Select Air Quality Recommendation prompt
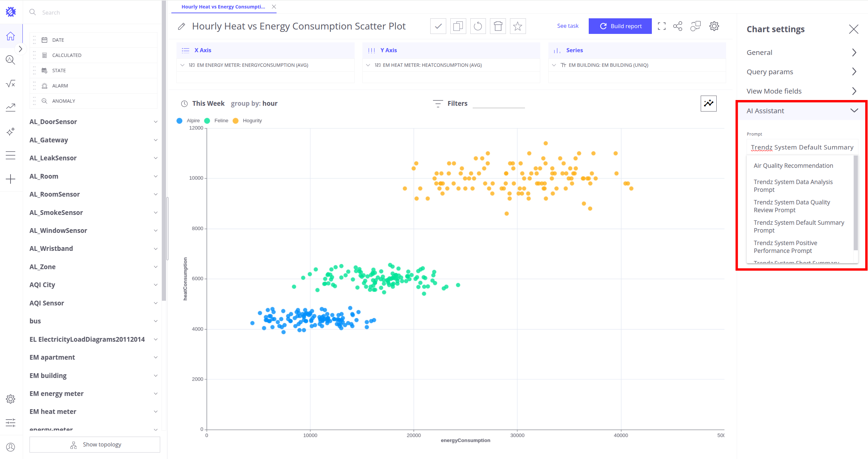The width and height of the screenshot is (868, 459). (x=793, y=166)
